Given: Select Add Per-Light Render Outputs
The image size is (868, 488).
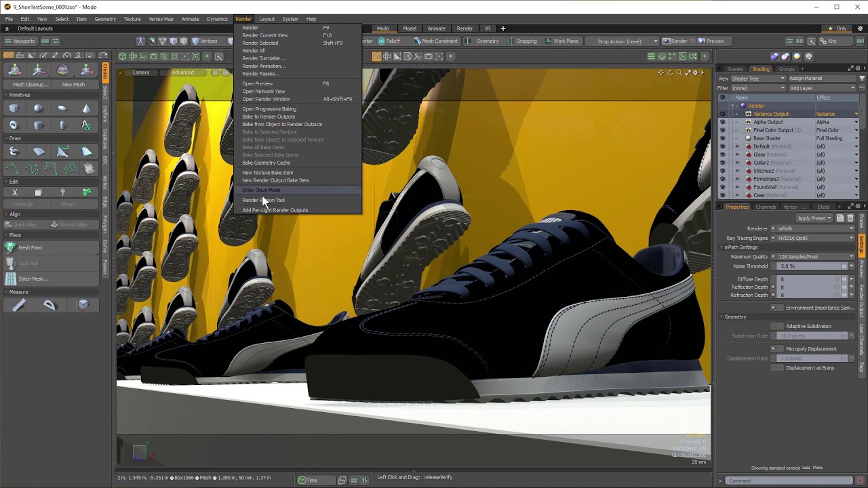Looking at the screenshot, I should pyautogui.click(x=275, y=210).
